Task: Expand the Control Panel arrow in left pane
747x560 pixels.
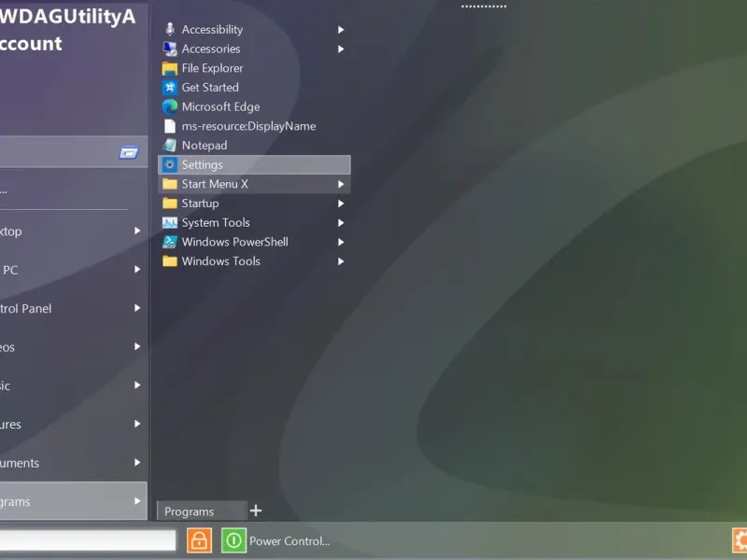Action: tap(137, 308)
